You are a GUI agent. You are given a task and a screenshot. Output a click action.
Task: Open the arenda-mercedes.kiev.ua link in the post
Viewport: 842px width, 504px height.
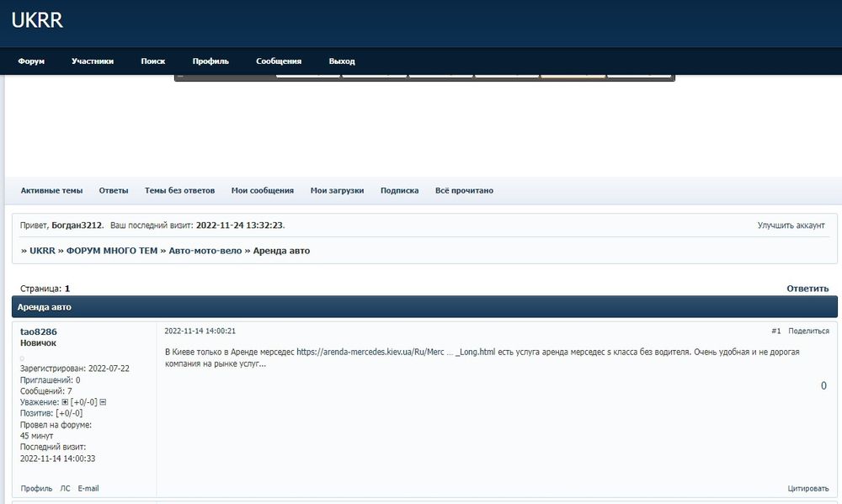(396, 352)
